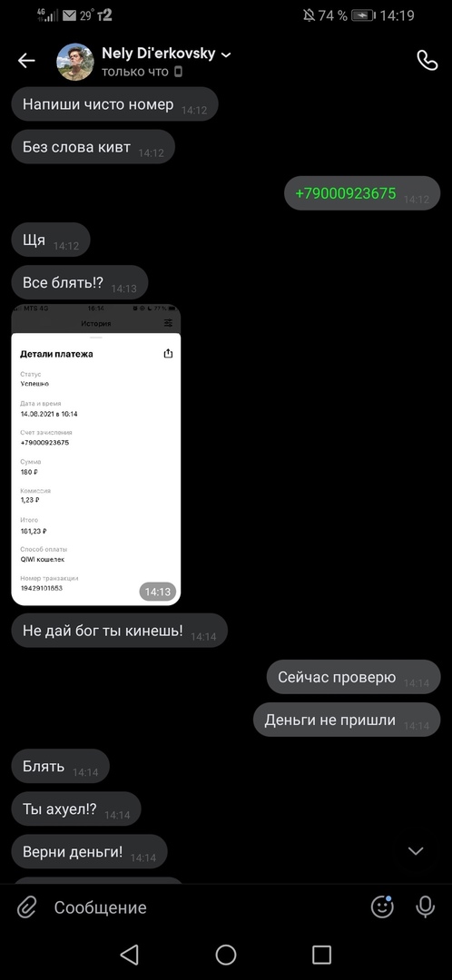Select the 'Верни деньги!' message bubble
Viewport: 452px width, 980px height.
click(x=89, y=851)
